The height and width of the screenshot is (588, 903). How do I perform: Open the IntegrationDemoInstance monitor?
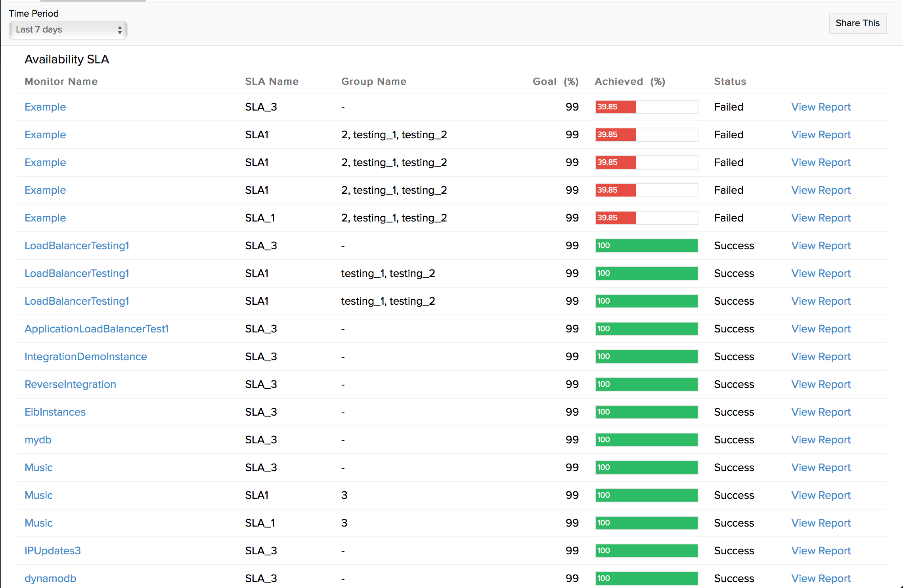coord(86,357)
